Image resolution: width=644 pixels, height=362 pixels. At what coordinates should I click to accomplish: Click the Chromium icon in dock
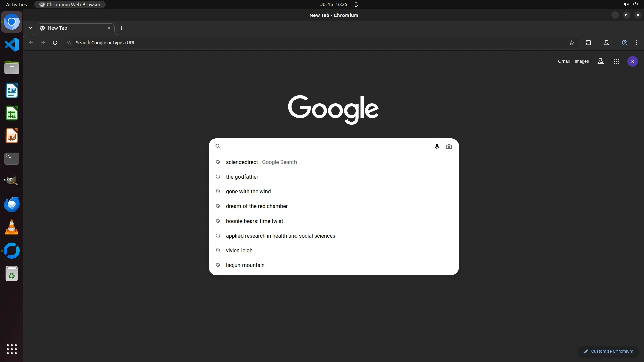pos(12,22)
